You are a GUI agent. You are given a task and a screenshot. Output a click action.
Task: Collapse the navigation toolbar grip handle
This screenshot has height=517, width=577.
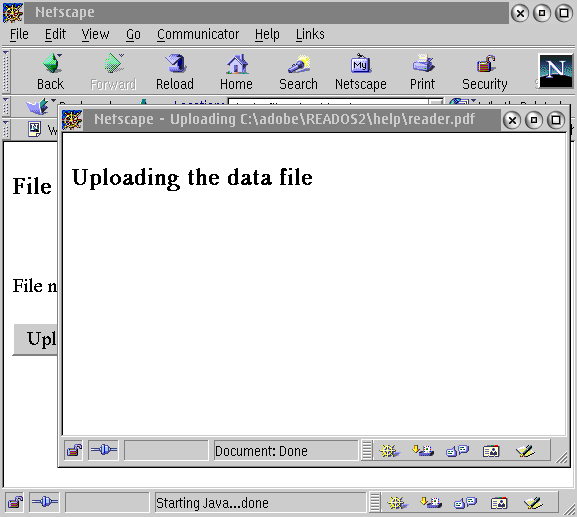[6, 71]
